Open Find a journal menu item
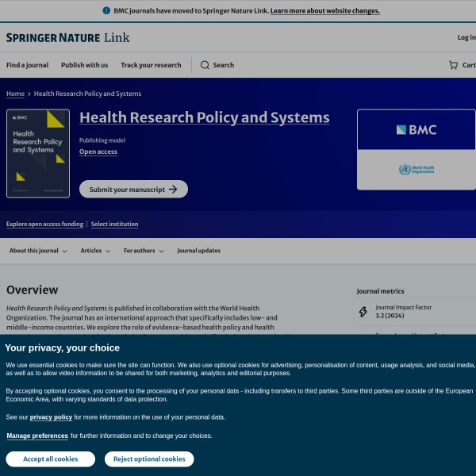 (27, 65)
